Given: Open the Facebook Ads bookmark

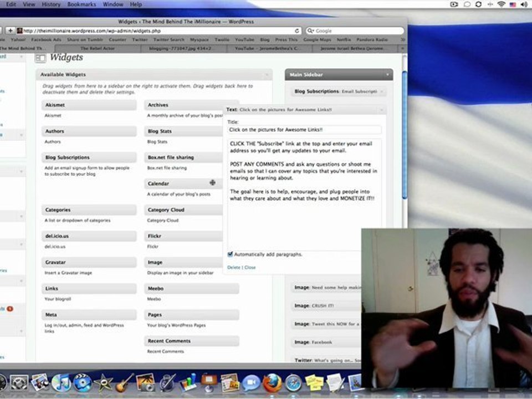Looking at the screenshot, I should coord(46,40).
